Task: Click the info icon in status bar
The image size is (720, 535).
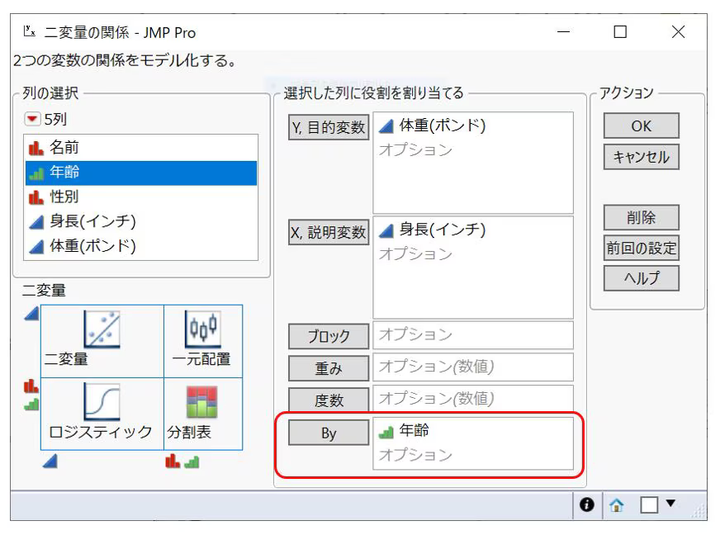Action: point(587,505)
